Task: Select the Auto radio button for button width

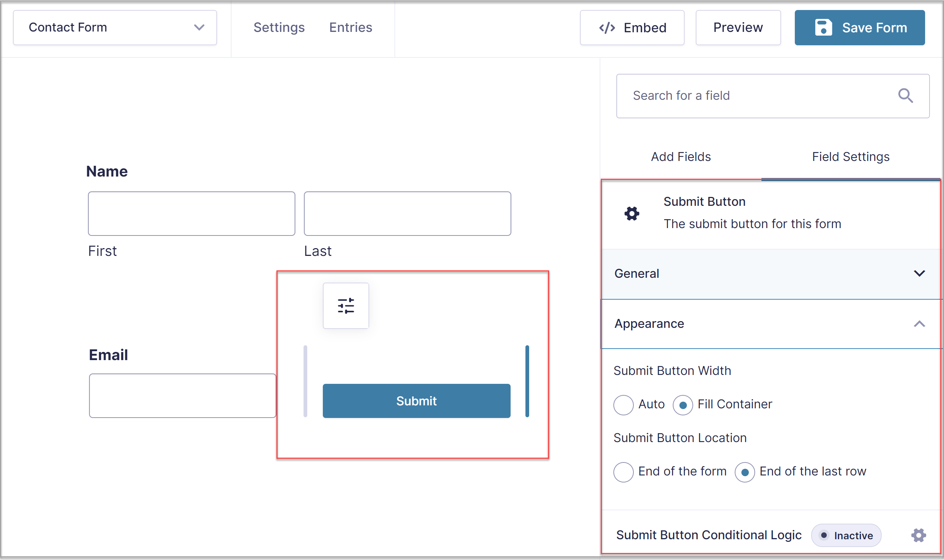Action: pos(623,404)
